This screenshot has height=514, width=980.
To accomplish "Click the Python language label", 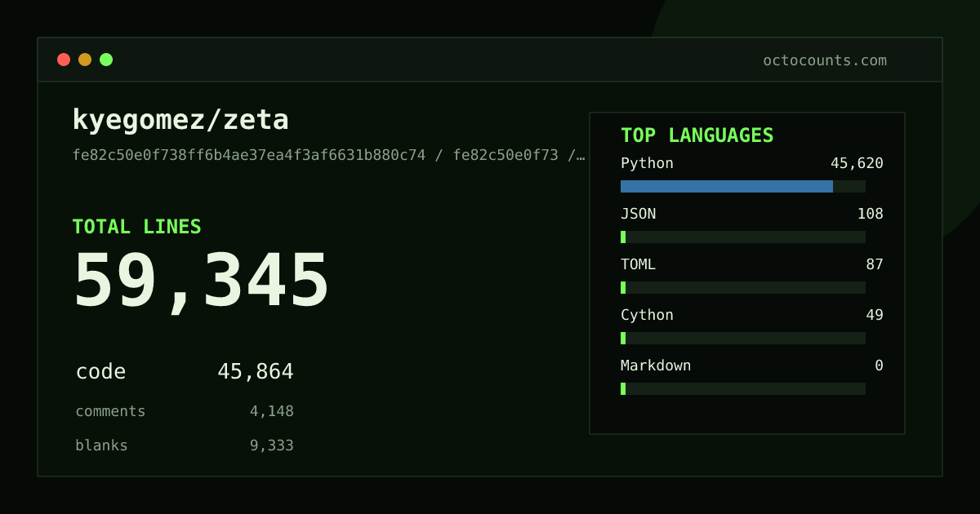I will [x=647, y=163].
